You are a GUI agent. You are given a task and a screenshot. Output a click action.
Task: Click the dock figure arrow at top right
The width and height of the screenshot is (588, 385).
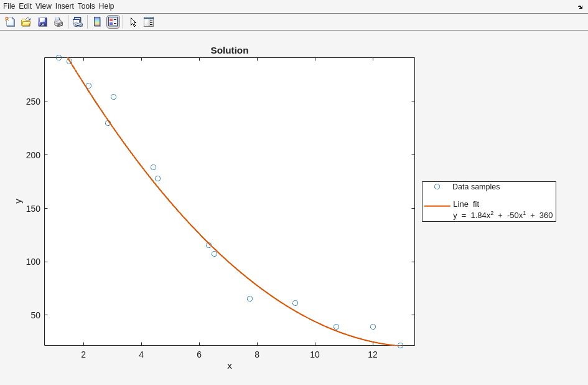tap(580, 7)
